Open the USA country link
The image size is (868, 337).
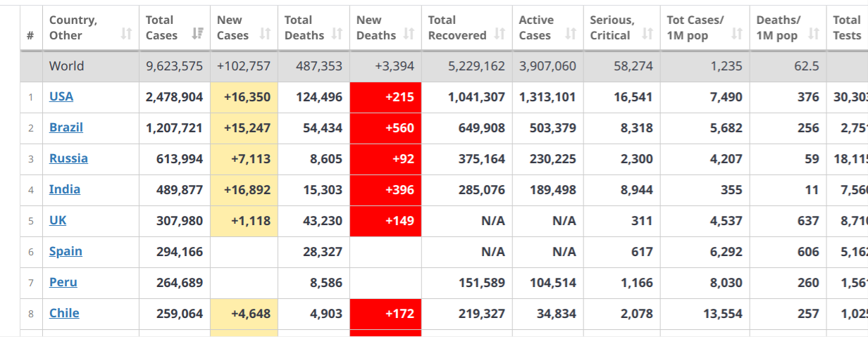point(61,96)
